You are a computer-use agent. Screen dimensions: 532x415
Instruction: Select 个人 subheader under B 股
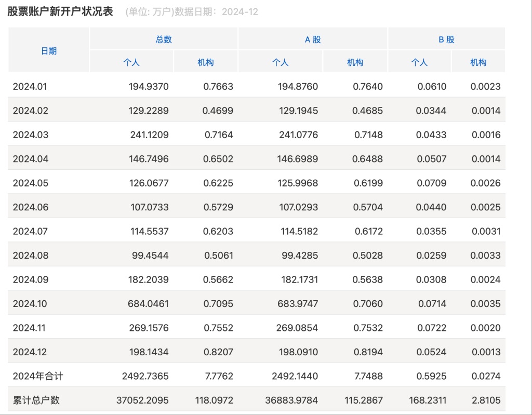pos(419,62)
